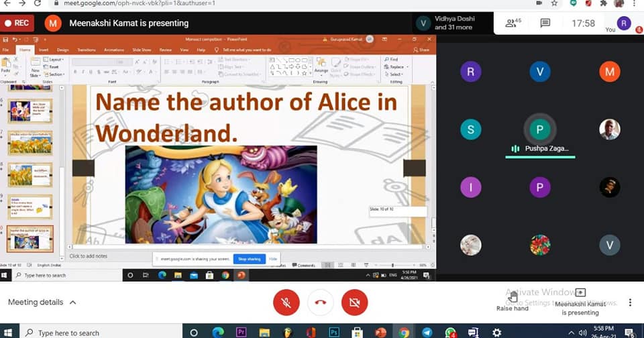Click the Stop sharing button

click(x=249, y=259)
